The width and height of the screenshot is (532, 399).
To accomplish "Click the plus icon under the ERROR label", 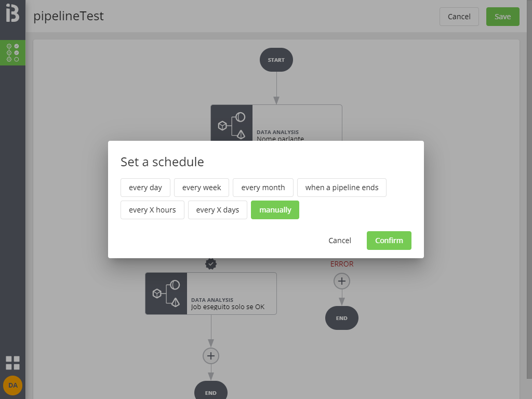I will coord(341,281).
